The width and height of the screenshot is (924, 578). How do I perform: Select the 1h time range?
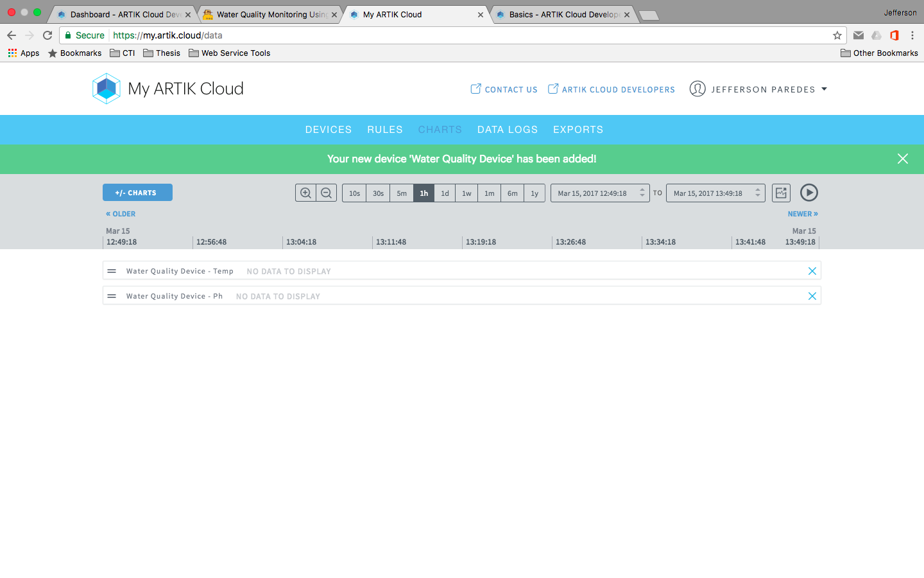(x=424, y=193)
